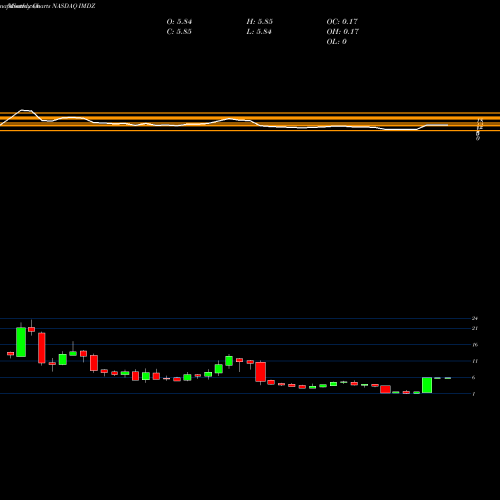Click the "OC: 0.17" readout

[342, 22]
